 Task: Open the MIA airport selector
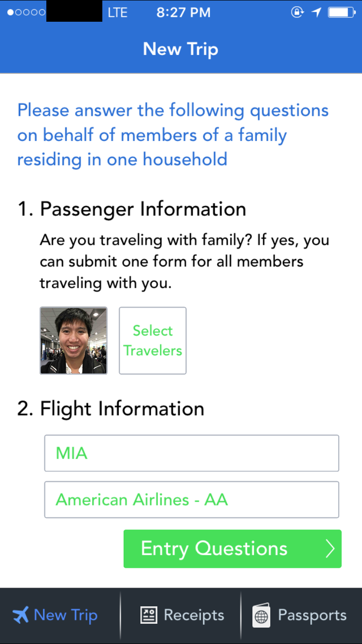point(192,453)
